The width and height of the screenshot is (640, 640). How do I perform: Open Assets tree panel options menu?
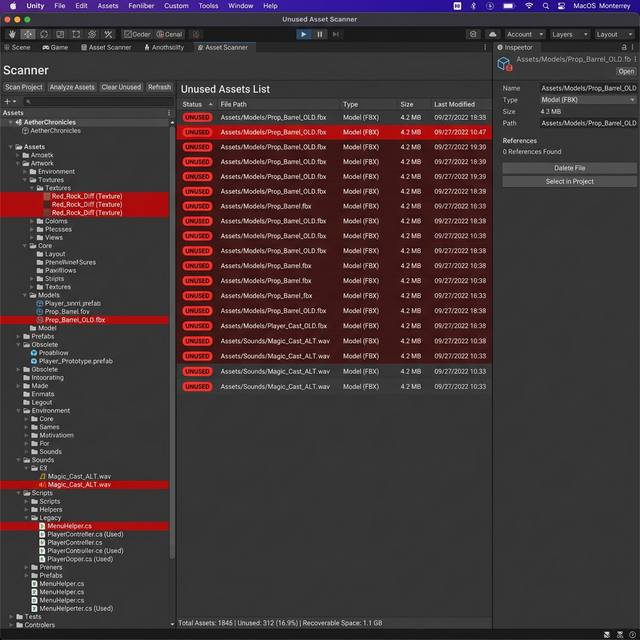pos(169,113)
